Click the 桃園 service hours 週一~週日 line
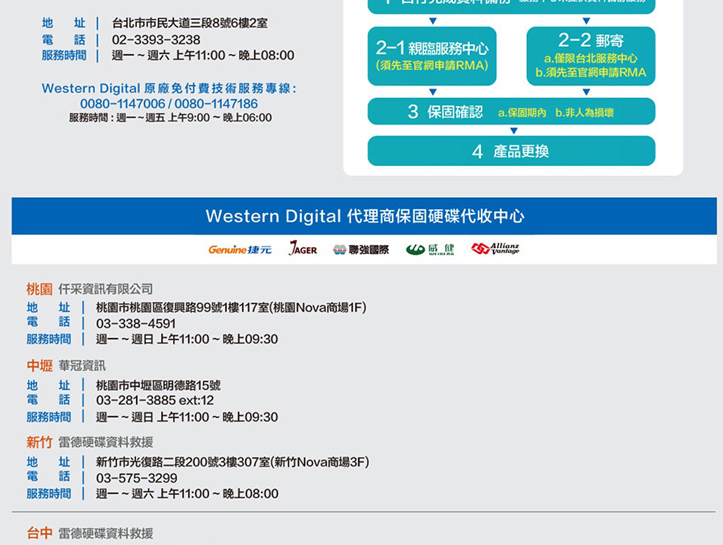The height and width of the screenshot is (545, 723). click(x=187, y=339)
